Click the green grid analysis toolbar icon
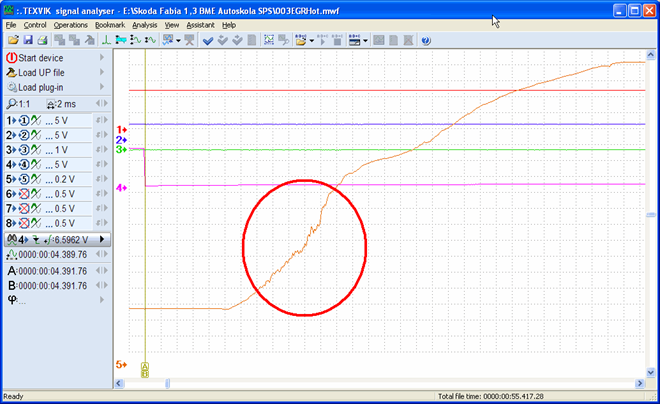This screenshot has width=660, height=404. (269, 40)
